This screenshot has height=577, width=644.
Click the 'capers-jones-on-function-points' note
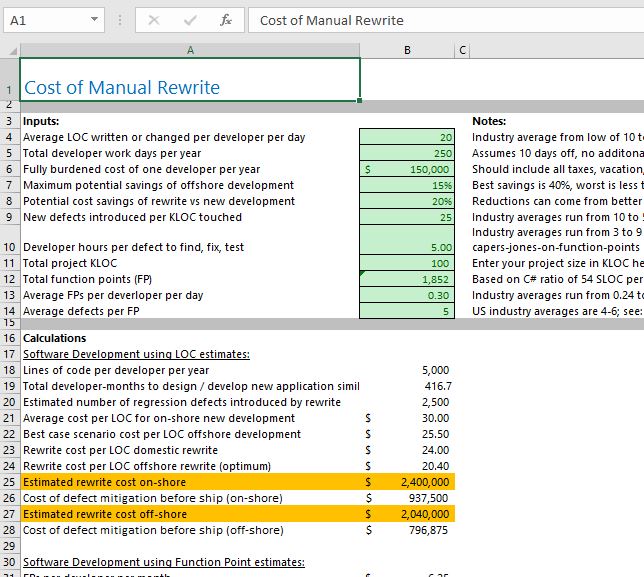(x=556, y=247)
